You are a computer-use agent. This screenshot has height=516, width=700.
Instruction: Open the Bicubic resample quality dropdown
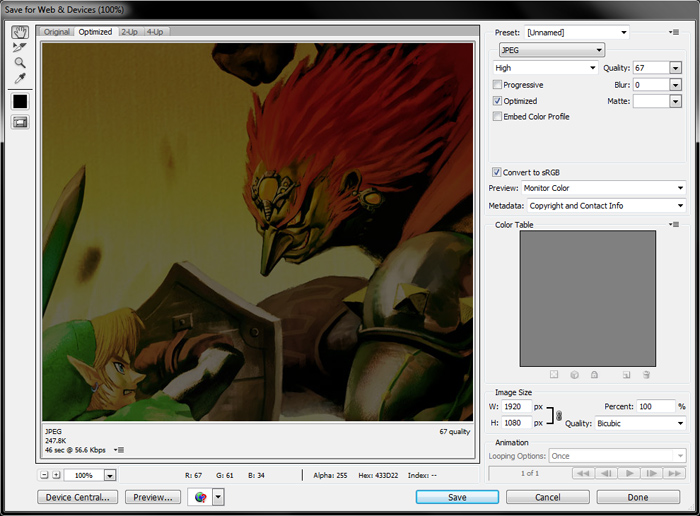click(639, 423)
